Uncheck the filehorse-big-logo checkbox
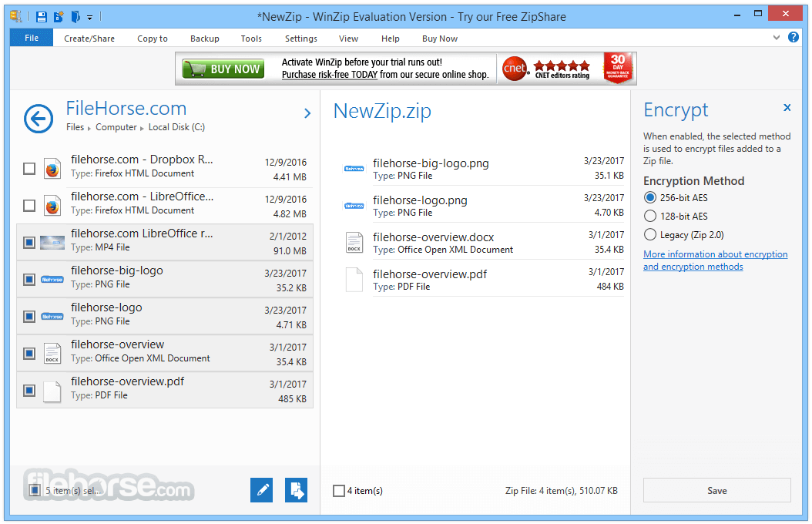Screen dimensions: 812x524 pyautogui.click(x=29, y=280)
